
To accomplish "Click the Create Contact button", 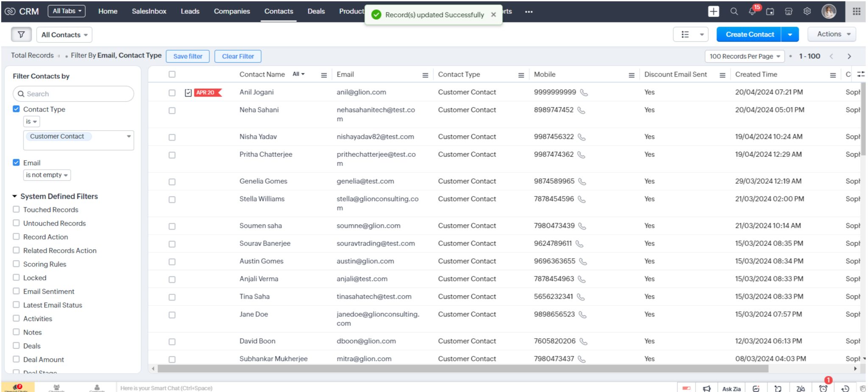I will 748,34.
